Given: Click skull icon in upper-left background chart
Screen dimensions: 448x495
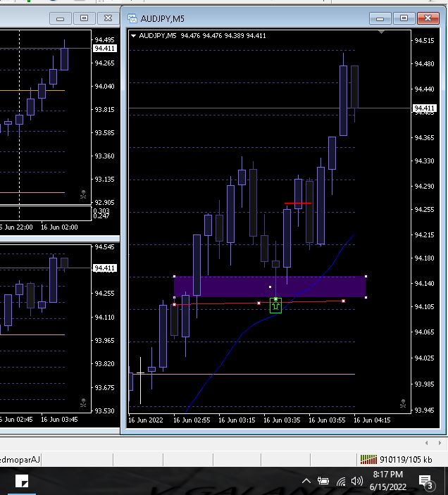Looking at the screenshot, I should [83, 194].
